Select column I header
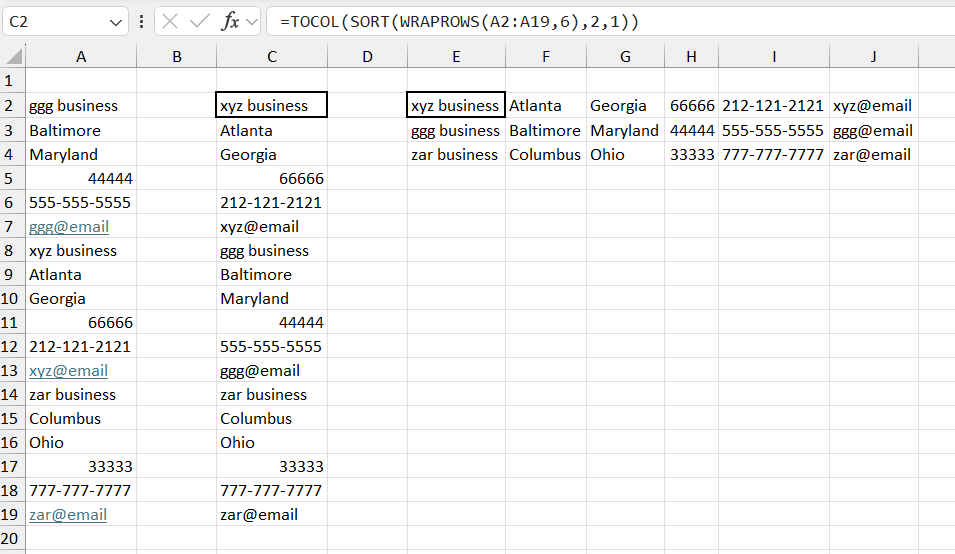The width and height of the screenshot is (955, 554). click(x=774, y=57)
